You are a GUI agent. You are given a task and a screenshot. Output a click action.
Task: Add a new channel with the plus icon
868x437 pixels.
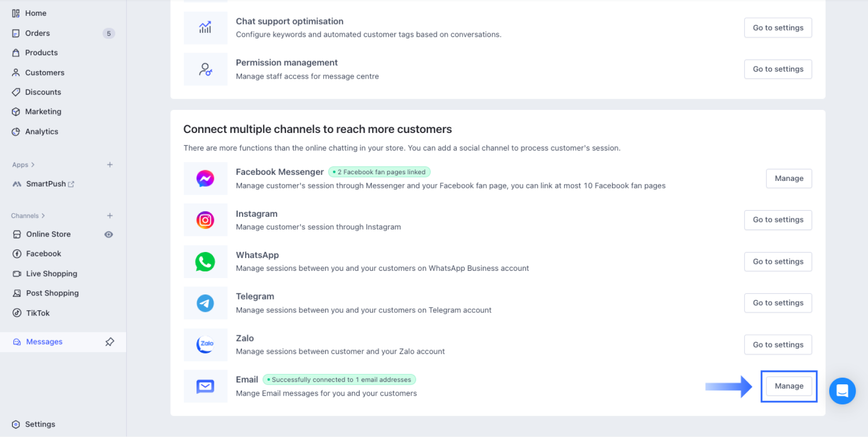coord(109,215)
